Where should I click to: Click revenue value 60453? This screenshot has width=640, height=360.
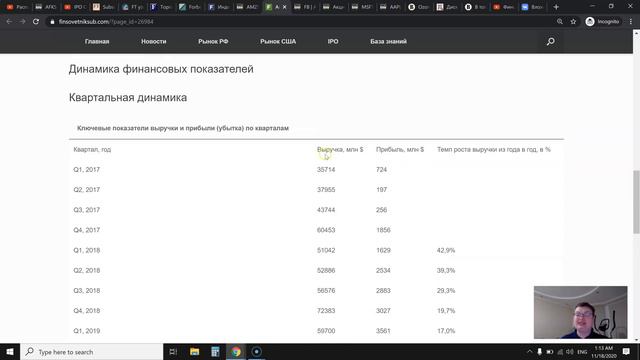click(326, 230)
